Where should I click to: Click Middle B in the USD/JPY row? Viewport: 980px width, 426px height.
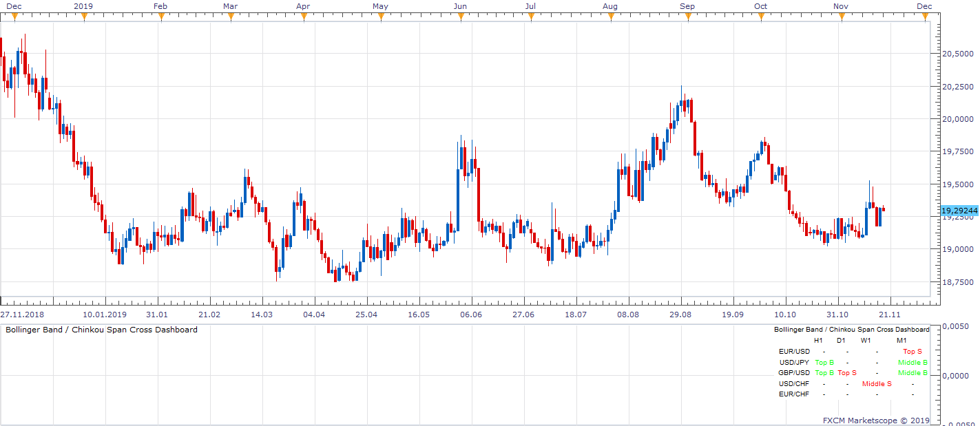(913, 362)
